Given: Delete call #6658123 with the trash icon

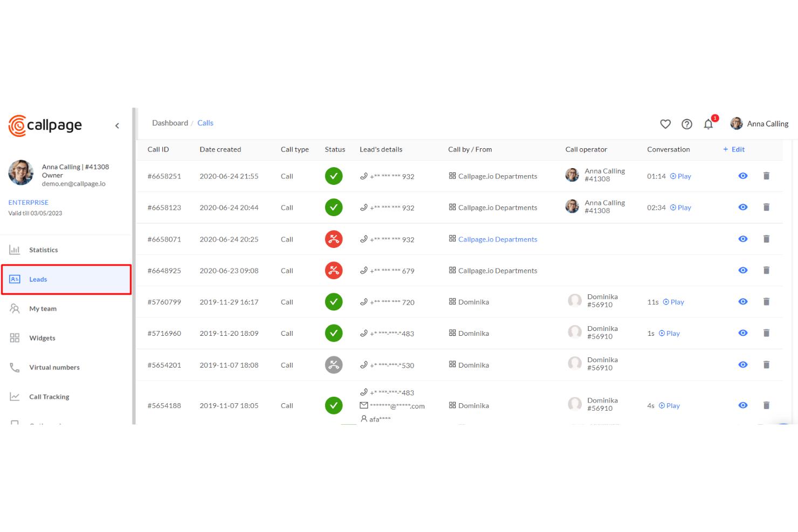Looking at the screenshot, I should (x=766, y=207).
